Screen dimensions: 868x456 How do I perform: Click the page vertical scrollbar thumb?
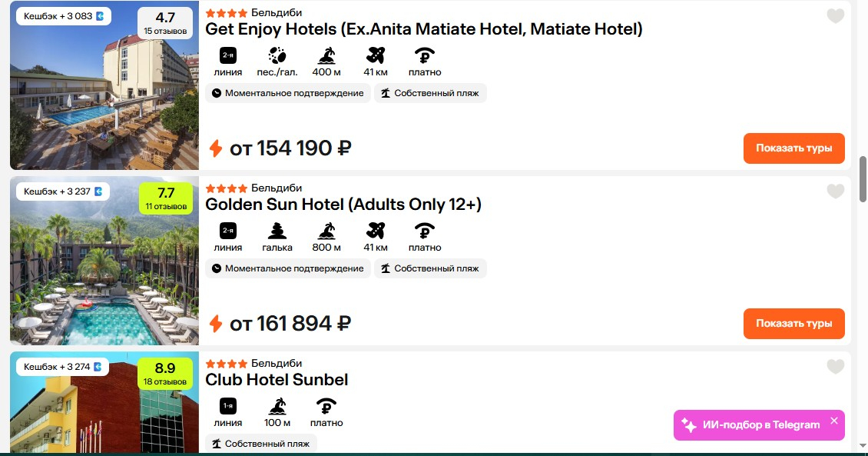coord(863,179)
